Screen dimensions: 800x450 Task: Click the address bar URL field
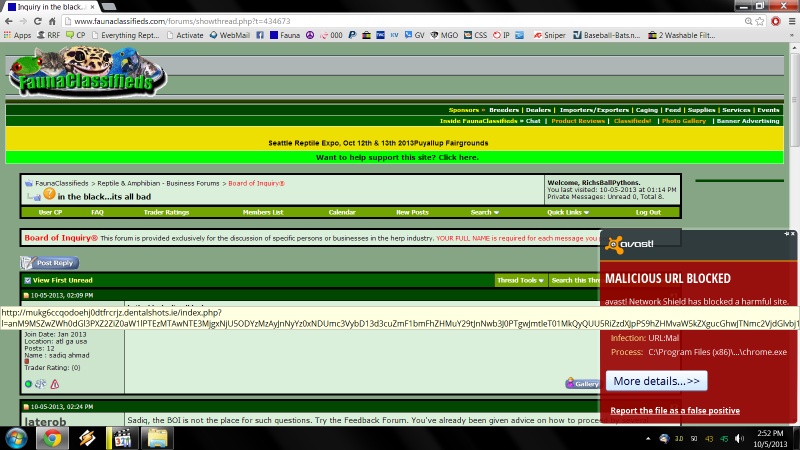click(x=403, y=21)
